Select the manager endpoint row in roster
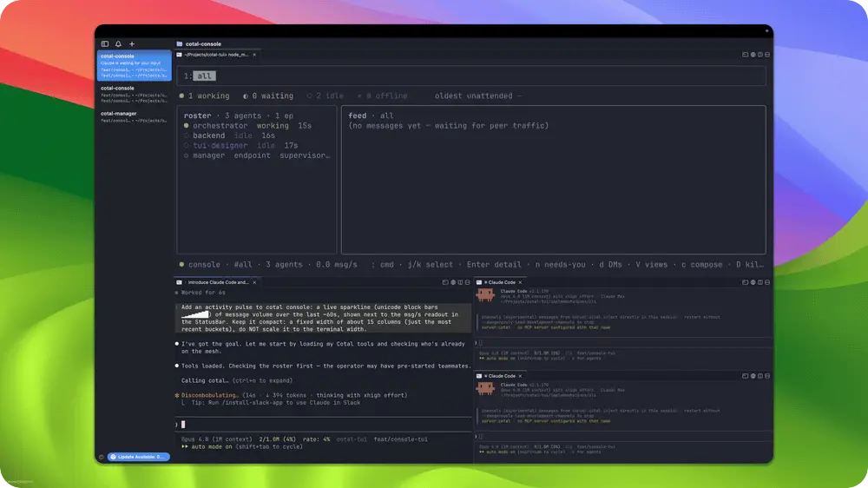 pos(256,155)
